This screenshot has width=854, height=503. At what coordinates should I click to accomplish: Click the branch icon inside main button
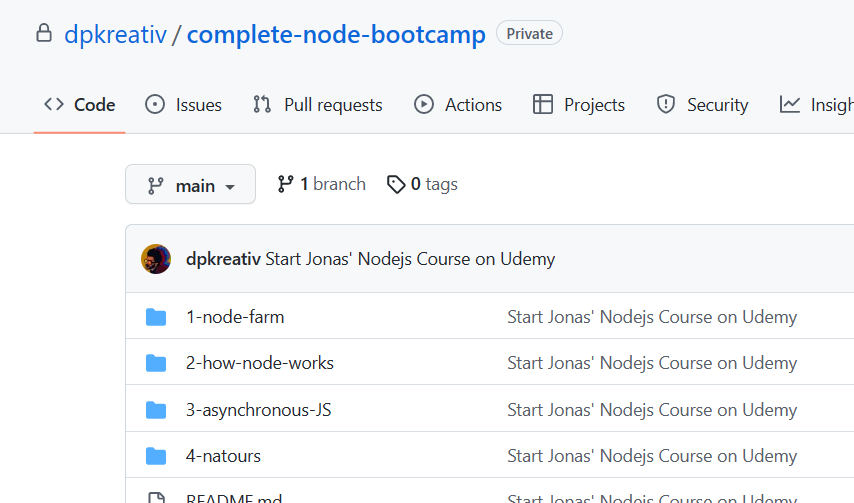(x=155, y=186)
